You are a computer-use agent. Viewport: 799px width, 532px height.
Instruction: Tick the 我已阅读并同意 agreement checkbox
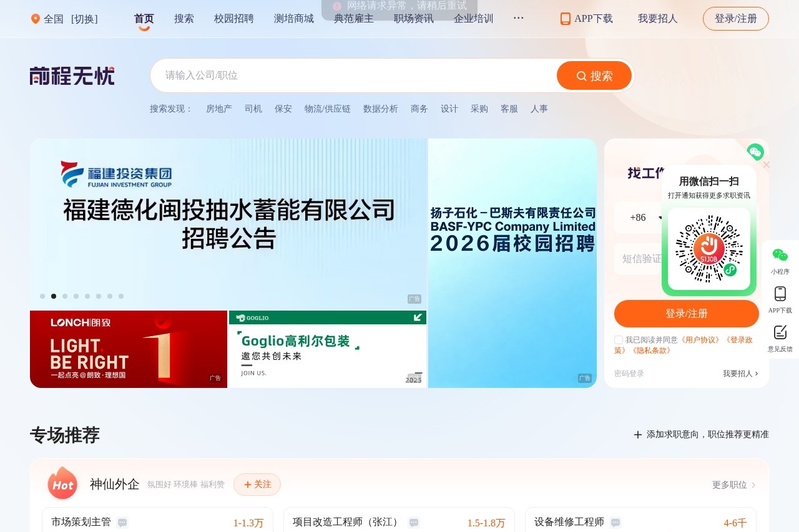619,340
